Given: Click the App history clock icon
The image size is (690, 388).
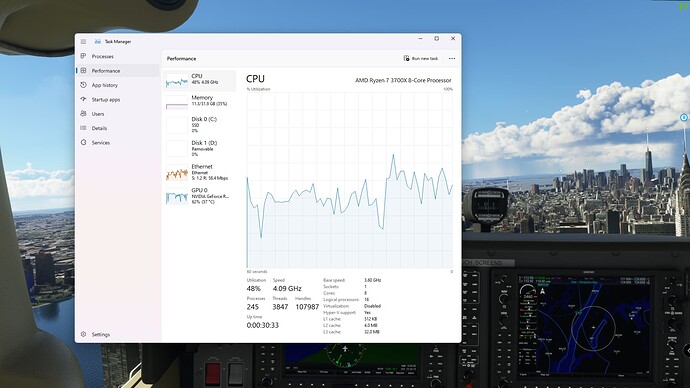Looking at the screenshot, I should pyautogui.click(x=83, y=85).
